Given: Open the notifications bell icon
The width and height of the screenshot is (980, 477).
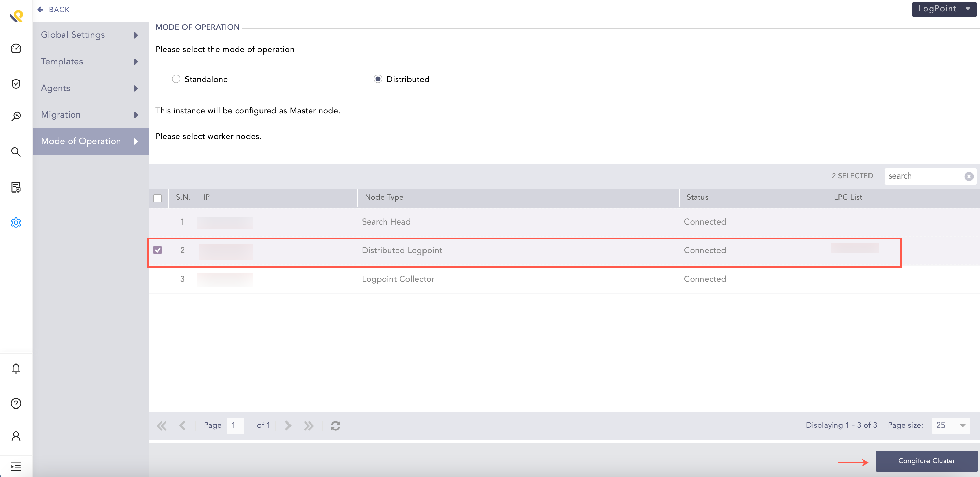Looking at the screenshot, I should pos(16,368).
